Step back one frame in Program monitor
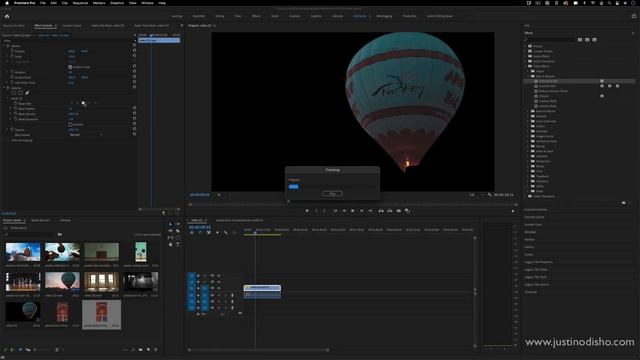The image size is (640, 360). [344, 211]
